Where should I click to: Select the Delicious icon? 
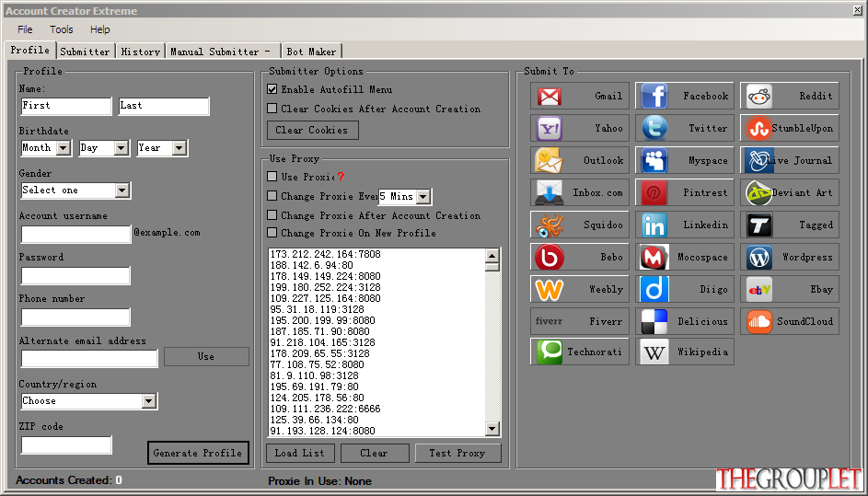point(654,321)
